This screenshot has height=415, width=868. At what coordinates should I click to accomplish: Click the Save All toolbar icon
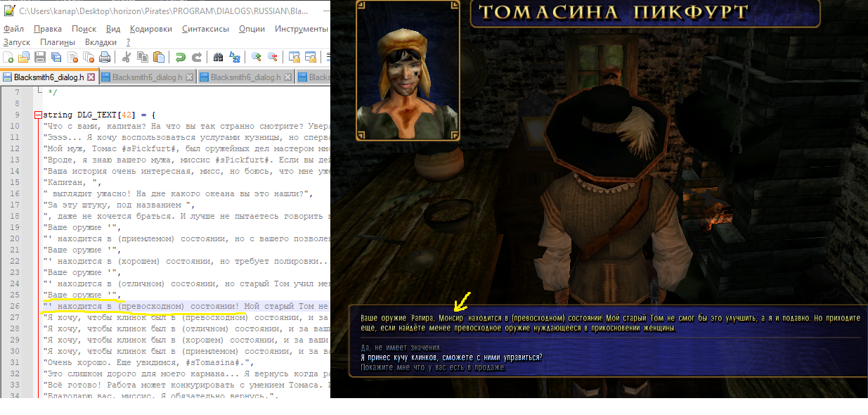click(56, 58)
